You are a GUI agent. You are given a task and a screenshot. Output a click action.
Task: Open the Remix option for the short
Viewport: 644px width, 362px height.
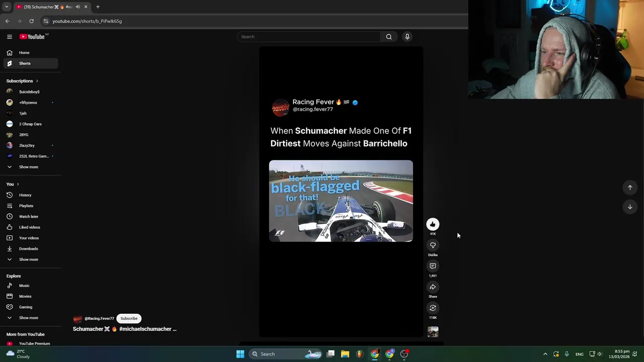[433, 308]
